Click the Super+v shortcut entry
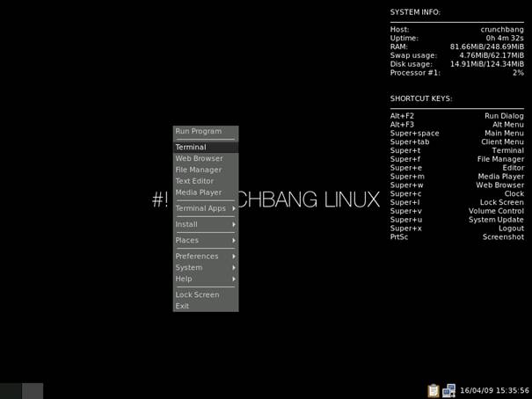The height and width of the screenshot is (399, 532). (406, 211)
